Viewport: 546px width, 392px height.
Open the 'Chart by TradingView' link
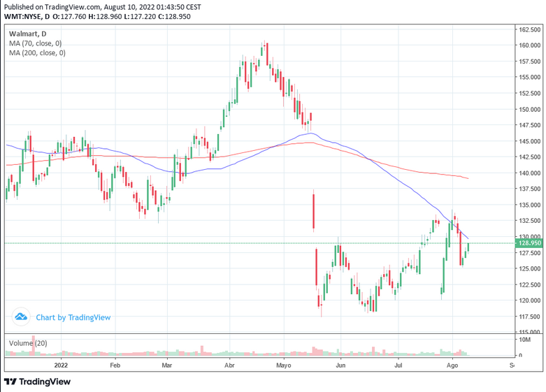[x=73, y=317]
